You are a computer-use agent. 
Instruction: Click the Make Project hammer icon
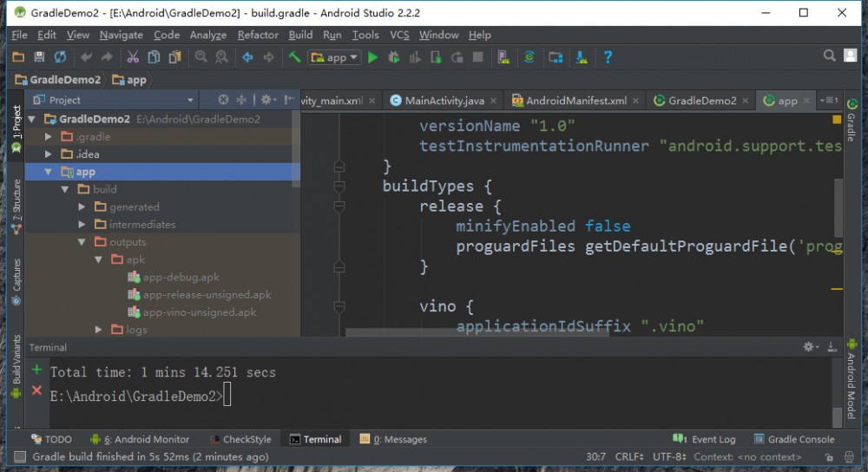pos(294,57)
